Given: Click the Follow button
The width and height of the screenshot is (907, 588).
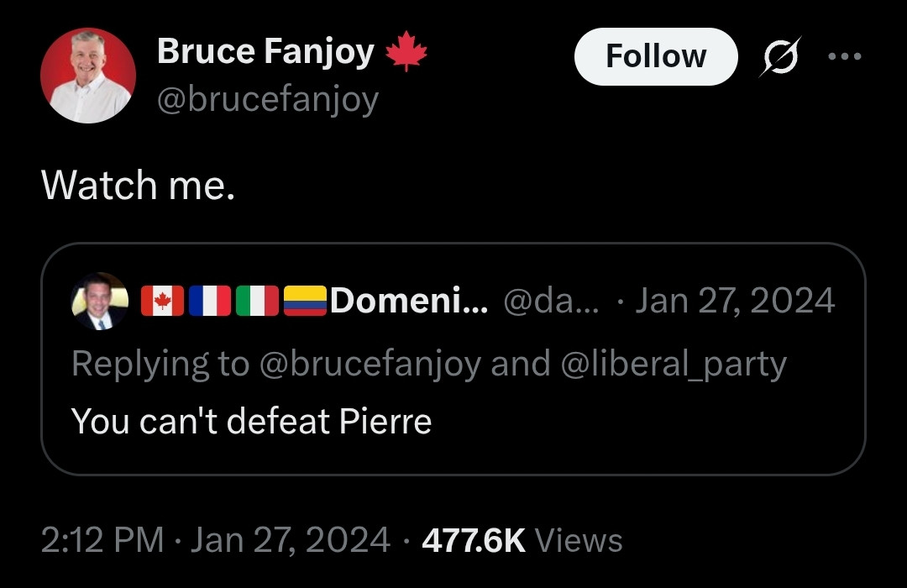Looking at the screenshot, I should 656,57.
